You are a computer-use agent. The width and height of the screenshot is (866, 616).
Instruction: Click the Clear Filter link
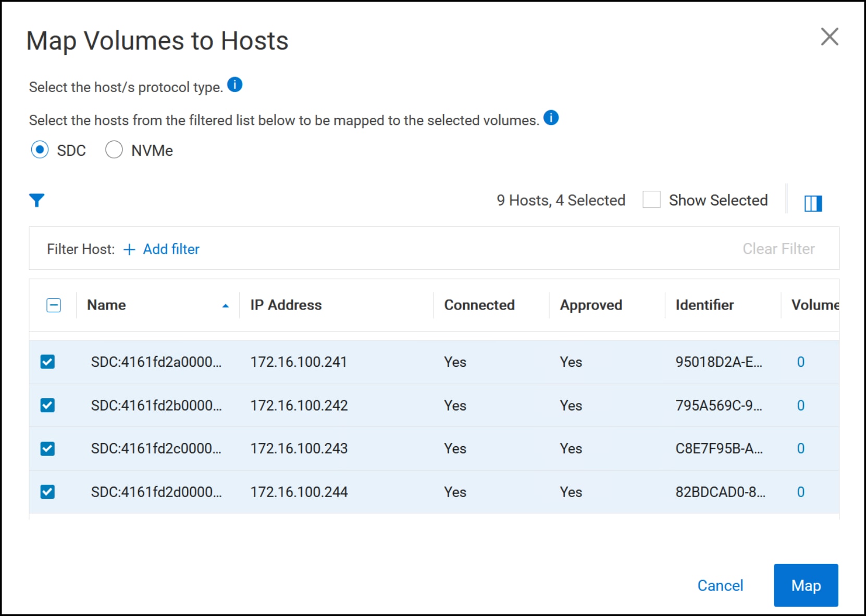pyautogui.click(x=778, y=249)
